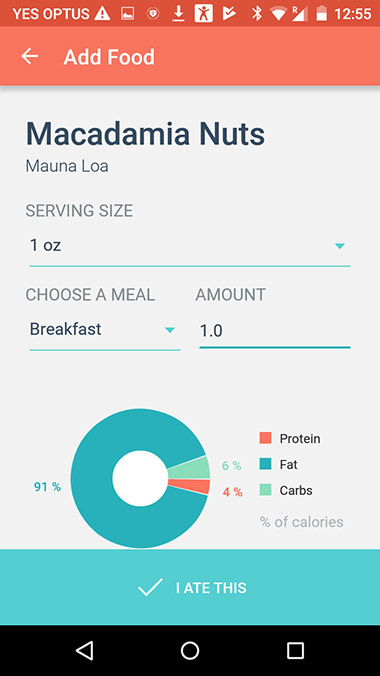This screenshot has width=380, height=676.
Task: Expand the serving size dropdown arrow
Action: (340, 246)
